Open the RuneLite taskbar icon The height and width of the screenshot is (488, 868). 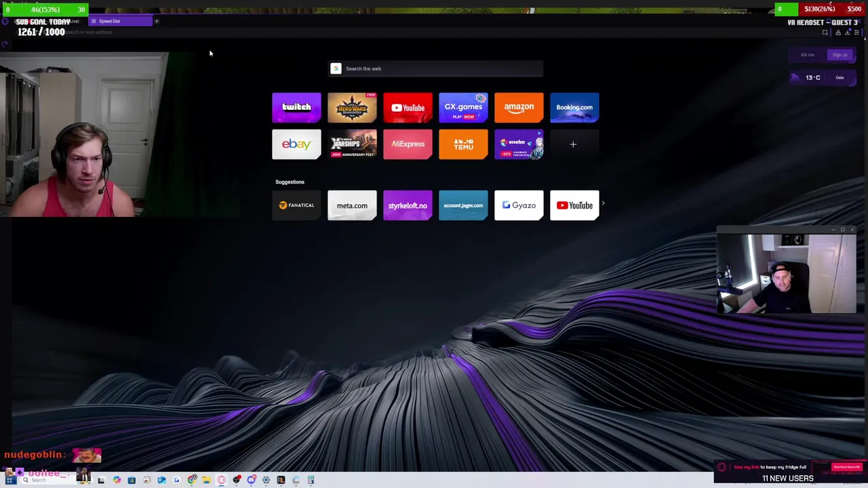tap(281, 480)
